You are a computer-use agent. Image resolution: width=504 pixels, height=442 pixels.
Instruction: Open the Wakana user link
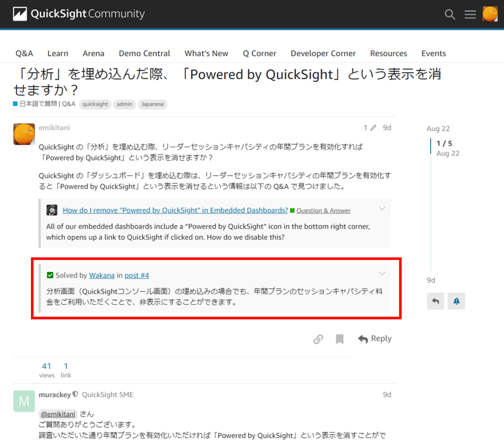102,275
